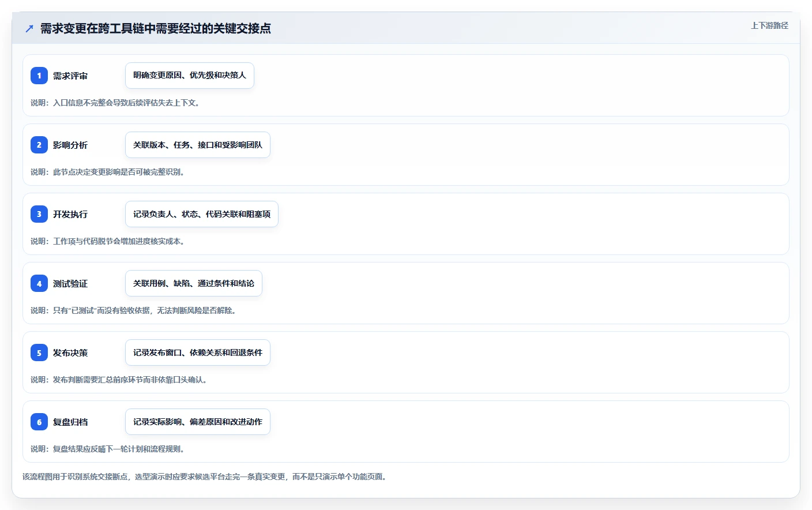Select the 测试验证 step title

tap(70, 283)
